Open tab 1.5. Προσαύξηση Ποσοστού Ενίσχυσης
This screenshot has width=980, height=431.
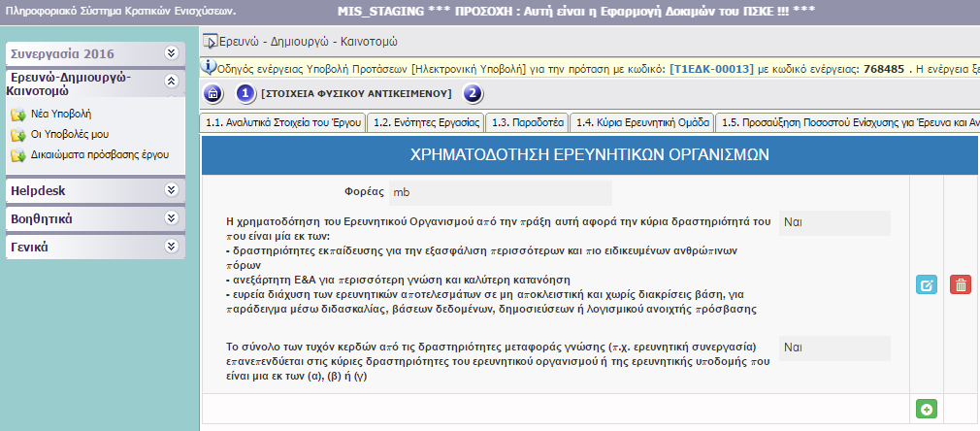847,122
